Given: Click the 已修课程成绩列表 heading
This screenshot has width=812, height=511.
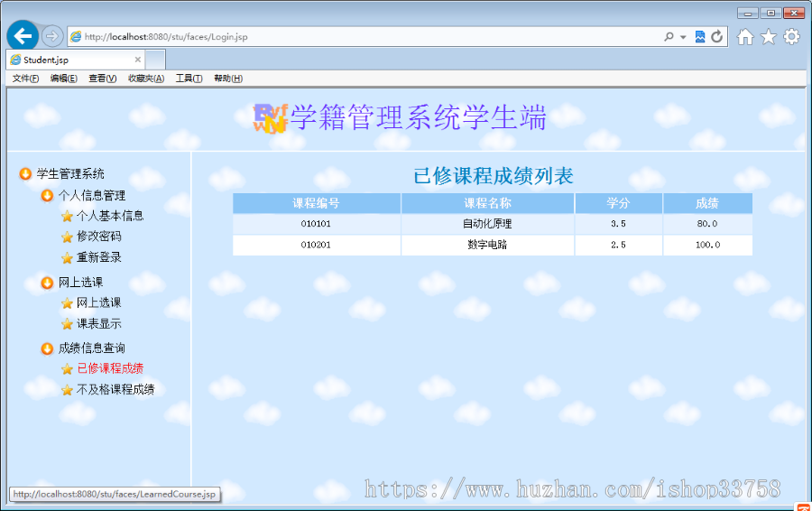Looking at the screenshot, I should click(x=493, y=176).
